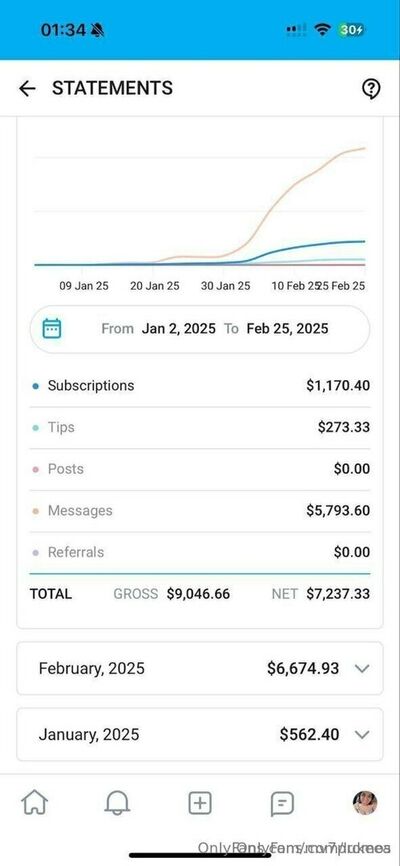The image size is (400, 866).
Task: Tap the profile avatar in bottom bar
Action: [x=365, y=802]
